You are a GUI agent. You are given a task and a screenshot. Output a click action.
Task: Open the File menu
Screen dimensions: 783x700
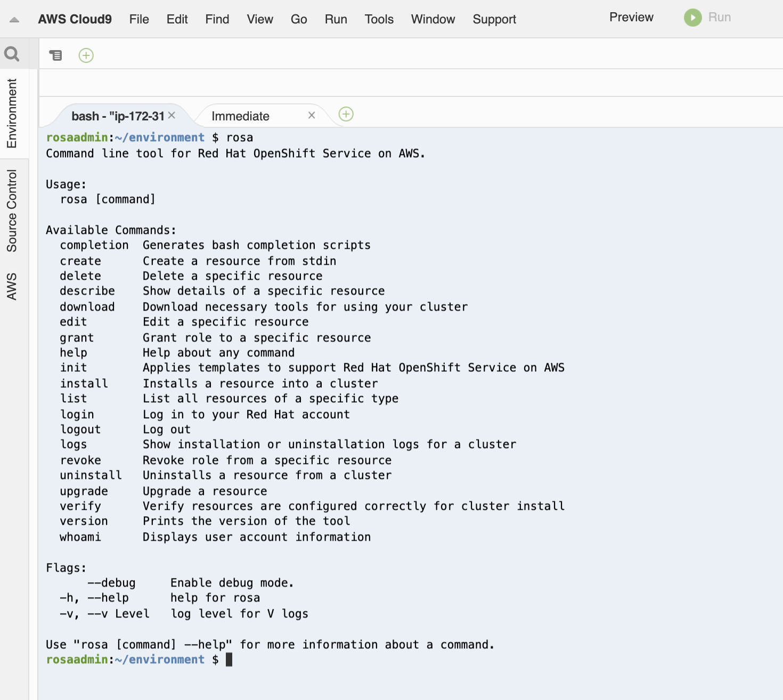pyautogui.click(x=139, y=19)
